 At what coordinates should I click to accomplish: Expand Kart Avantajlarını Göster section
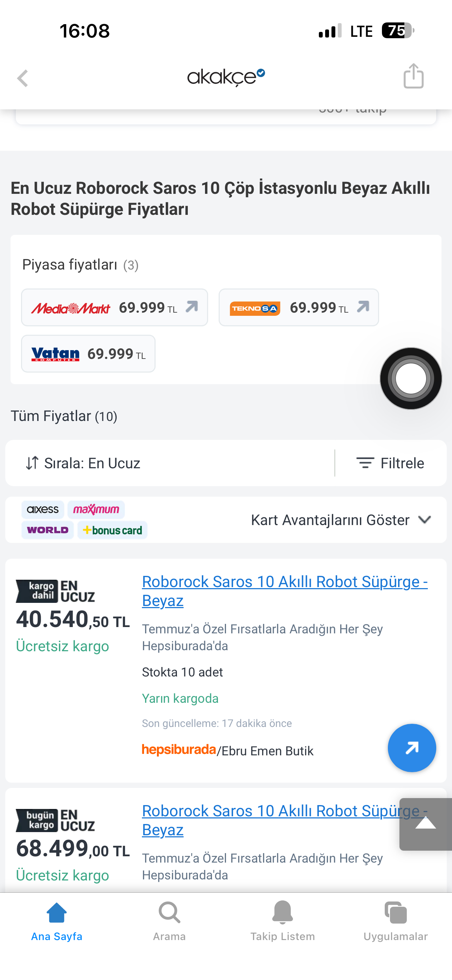pos(341,520)
